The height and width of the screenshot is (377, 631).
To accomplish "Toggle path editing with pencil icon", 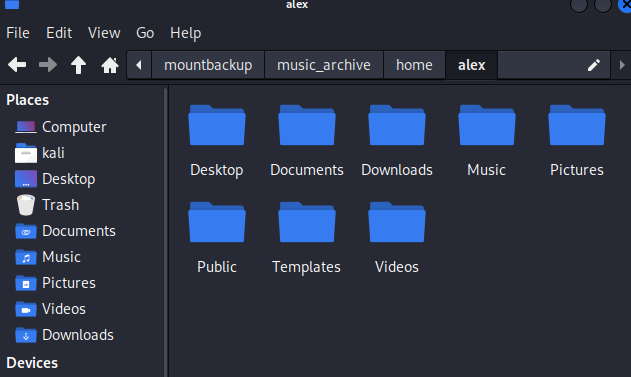I will [594, 65].
